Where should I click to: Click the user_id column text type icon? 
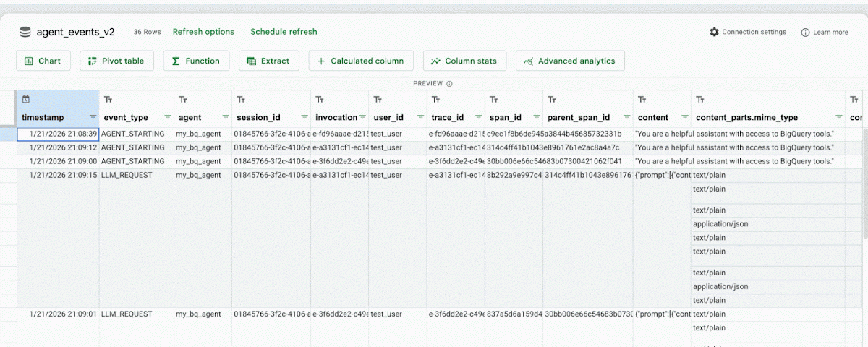point(378,99)
